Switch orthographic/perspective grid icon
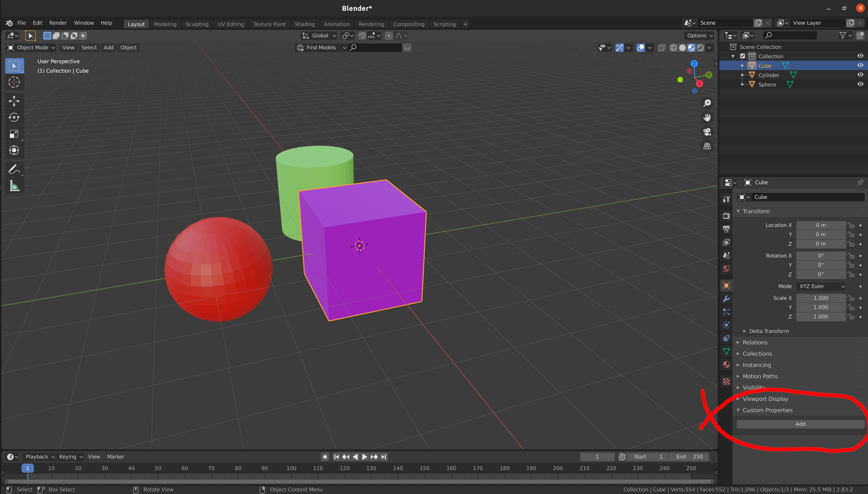The width and height of the screenshot is (868, 494). [x=707, y=146]
